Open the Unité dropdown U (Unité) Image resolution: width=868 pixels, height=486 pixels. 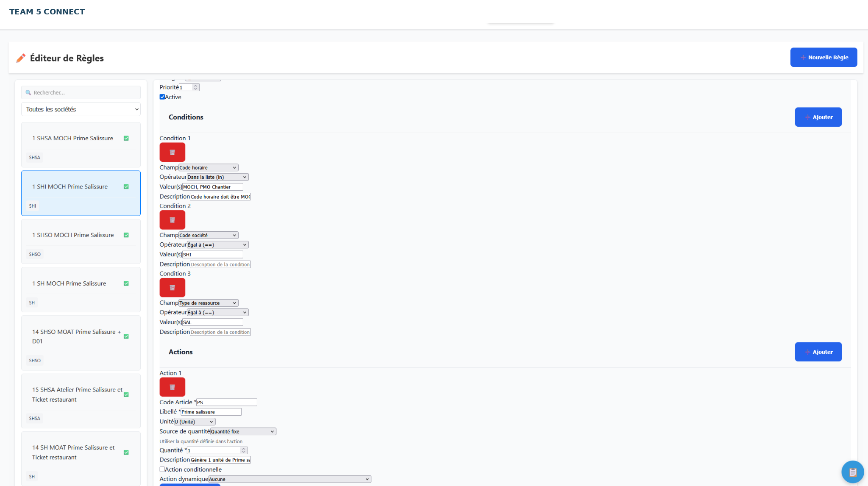[195, 422]
